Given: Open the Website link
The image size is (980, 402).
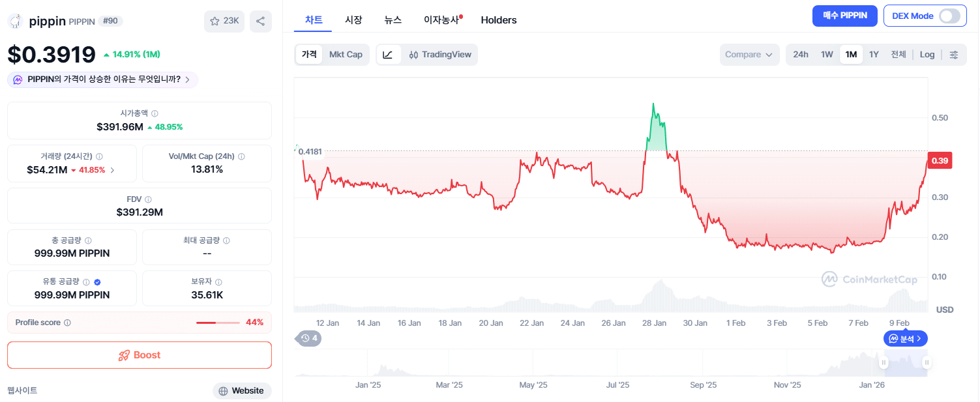Looking at the screenshot, I should click(x=242, y=391).
